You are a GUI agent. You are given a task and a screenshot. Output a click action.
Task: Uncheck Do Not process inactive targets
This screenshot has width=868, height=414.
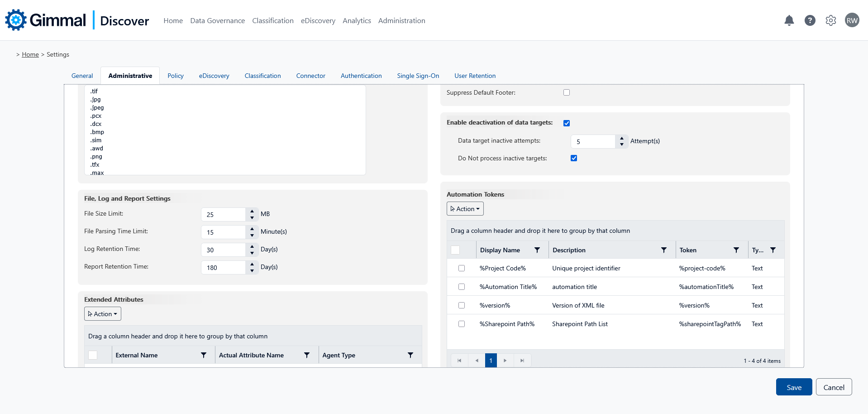pyautogui.click(x=574, y=158)
